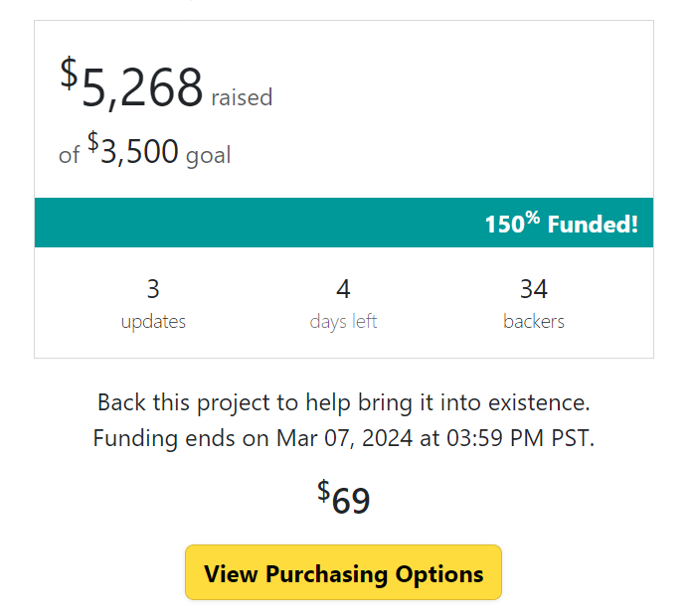Click the $5,268 raised amount
The width and height of the screenshot is (690, 616).
pyautogui.click(x=141, y=88)
